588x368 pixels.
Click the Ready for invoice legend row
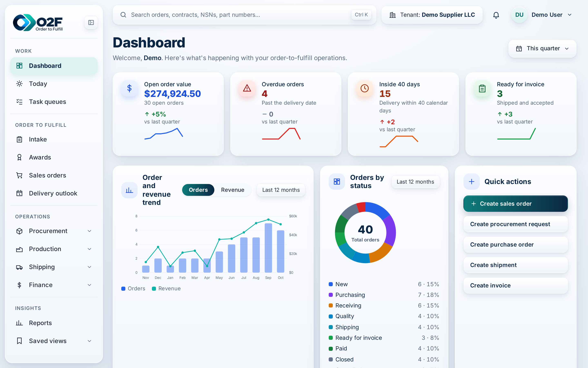384,338
